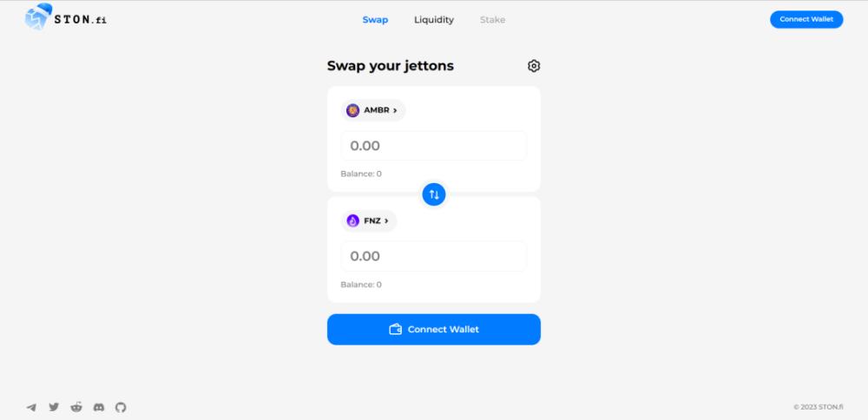Click the wallet icon on Connect button
This screenshot has width=868, height=420.
(395, 329)
